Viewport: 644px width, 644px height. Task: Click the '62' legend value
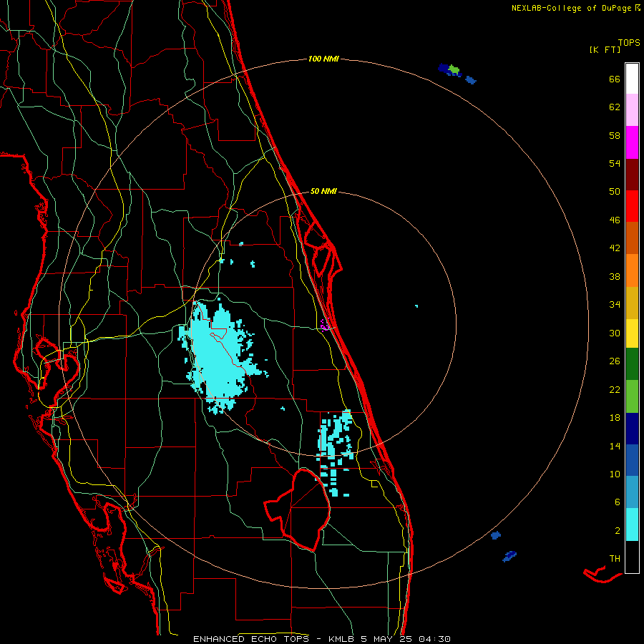coord(615,107)
